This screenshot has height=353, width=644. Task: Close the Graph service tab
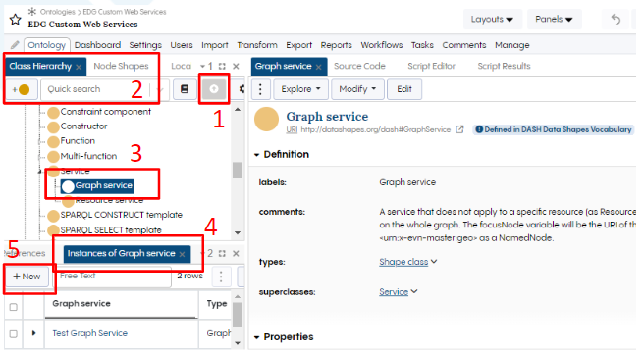[x=319, y=67]
